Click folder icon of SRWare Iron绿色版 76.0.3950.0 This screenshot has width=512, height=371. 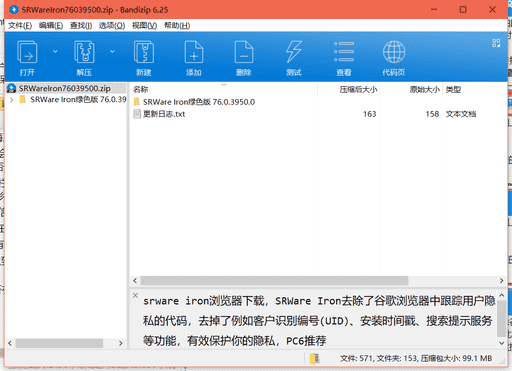tap(137, 102)
